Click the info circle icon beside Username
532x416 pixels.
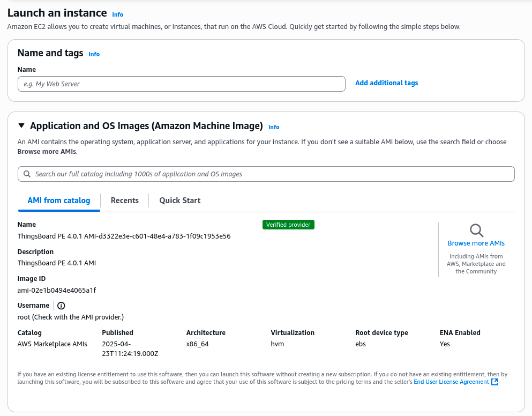[x=61, y=306]
